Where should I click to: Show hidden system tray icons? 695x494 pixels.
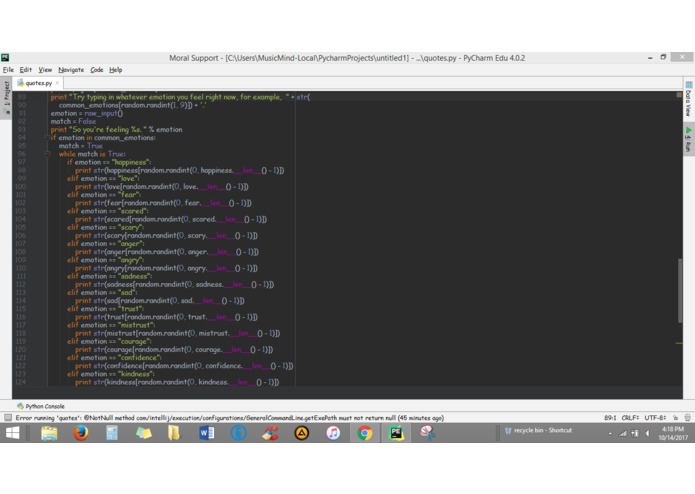point(610,434)
